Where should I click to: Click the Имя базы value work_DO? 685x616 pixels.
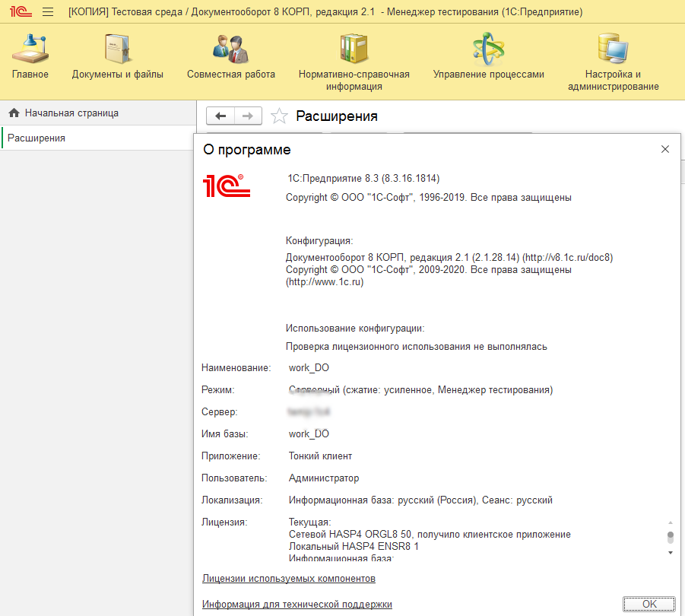(x=309, y=433)
